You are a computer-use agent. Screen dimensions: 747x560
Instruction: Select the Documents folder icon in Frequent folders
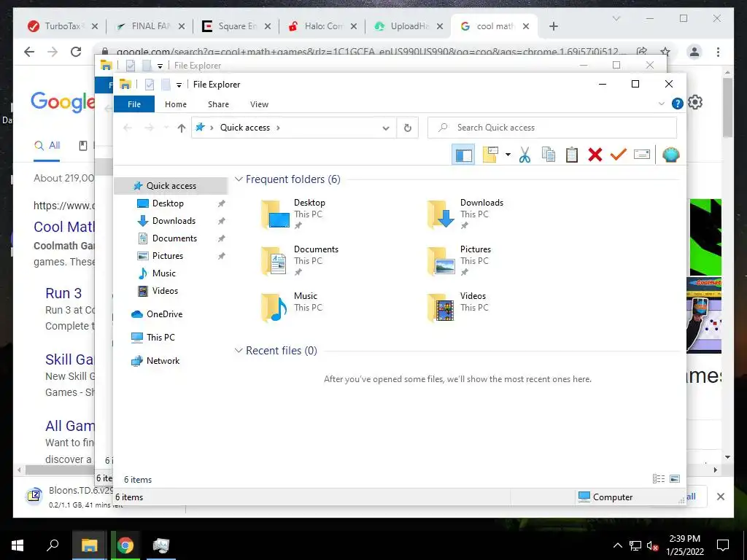tap(274, 260)
